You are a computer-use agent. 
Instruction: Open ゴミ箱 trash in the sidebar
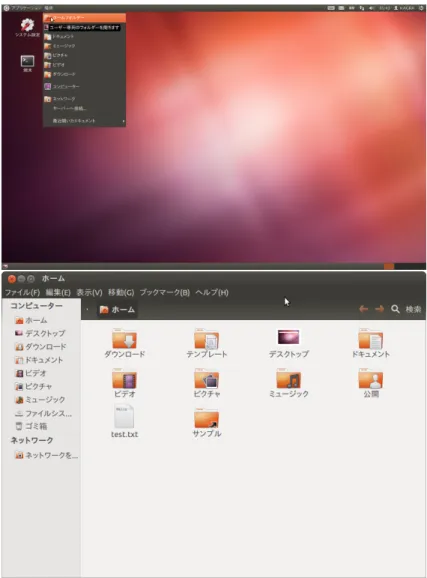31,426
